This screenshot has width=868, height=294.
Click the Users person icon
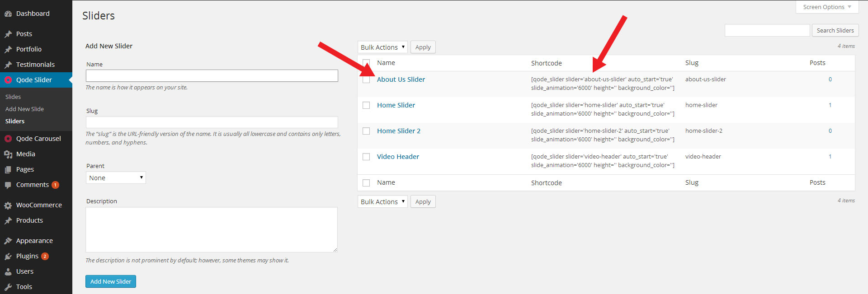tap(8, 271)
